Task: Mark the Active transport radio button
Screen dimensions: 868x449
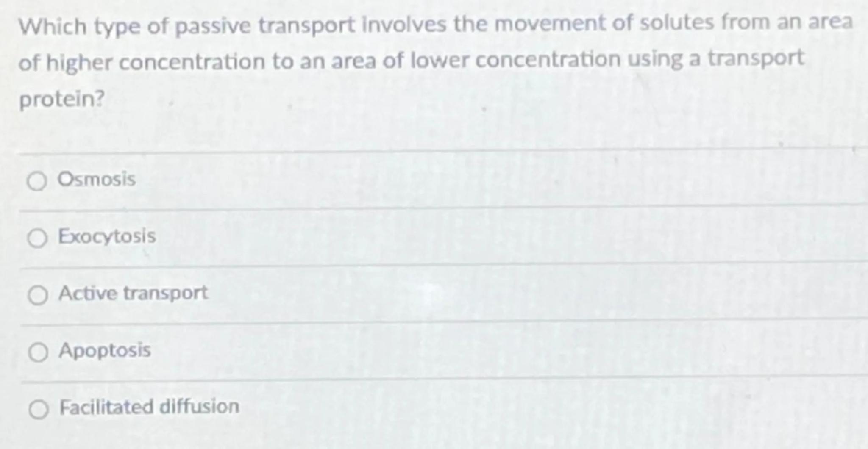Action: click(38, 295)
